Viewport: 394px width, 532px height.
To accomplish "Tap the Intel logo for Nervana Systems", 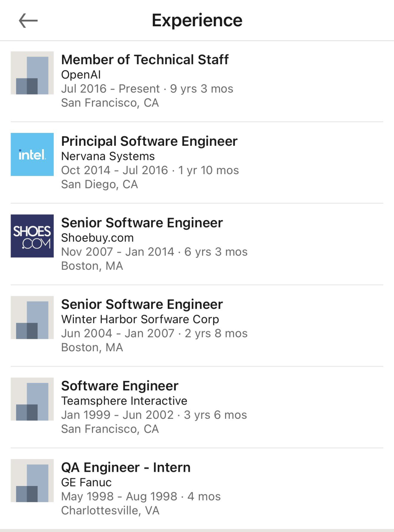I will coord(32,154).
